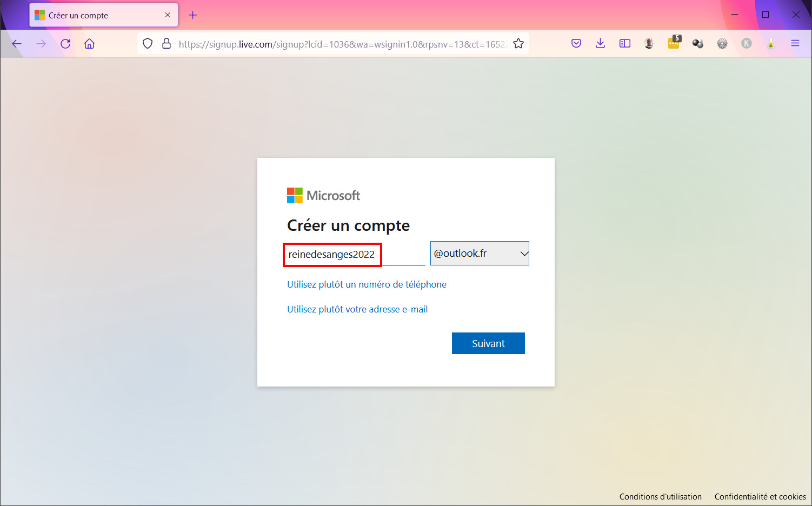The width and height of the screenshot is (812, 506).
Task: Open 'Confidentialité et cookies' link
Action: [760, 497]
